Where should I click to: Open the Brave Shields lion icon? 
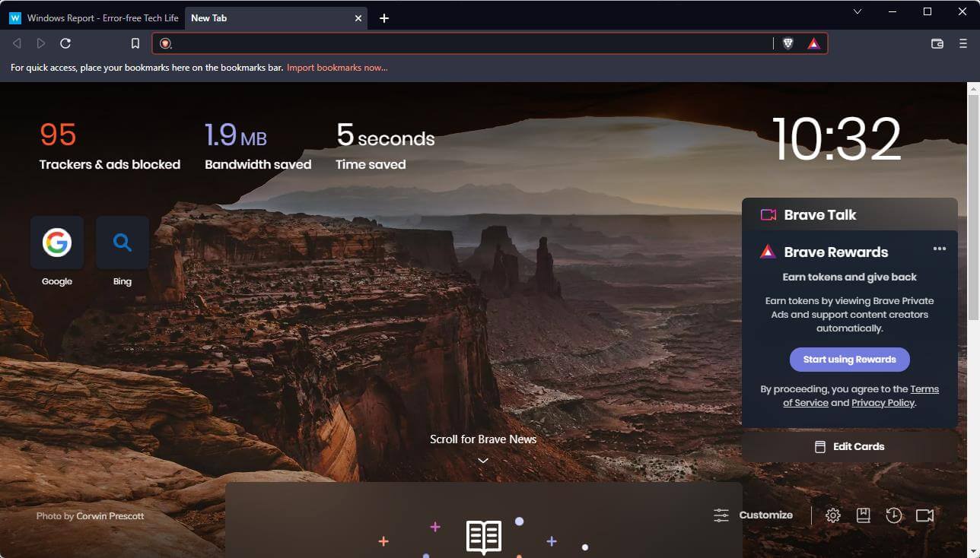tap(787, 43)
